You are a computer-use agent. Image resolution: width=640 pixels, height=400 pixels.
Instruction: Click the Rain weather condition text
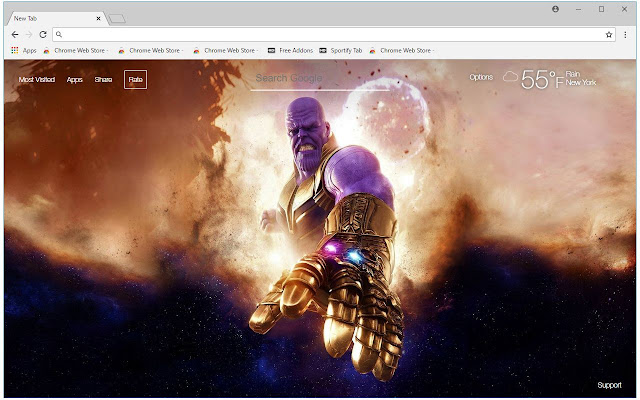tap(573, 74)
